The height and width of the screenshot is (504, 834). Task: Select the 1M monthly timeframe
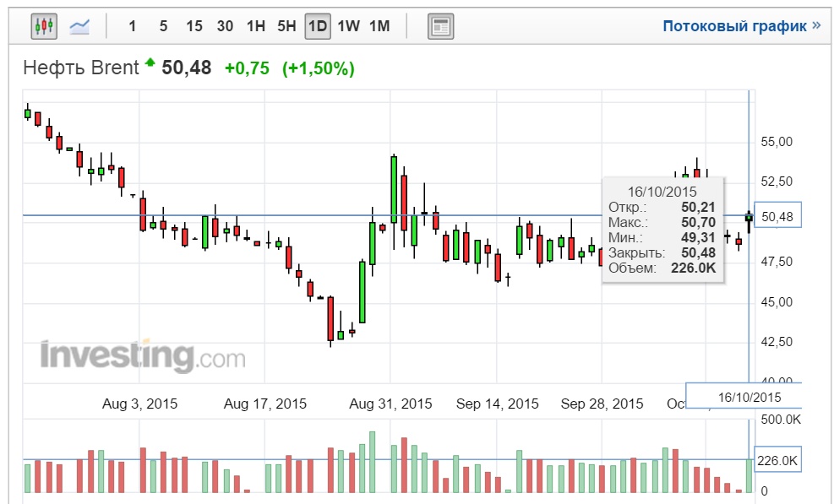(x=379, y=26)
